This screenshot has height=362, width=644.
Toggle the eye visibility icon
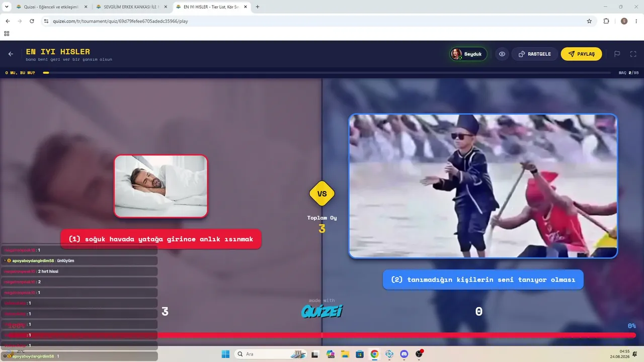click(x=502, y=54)
